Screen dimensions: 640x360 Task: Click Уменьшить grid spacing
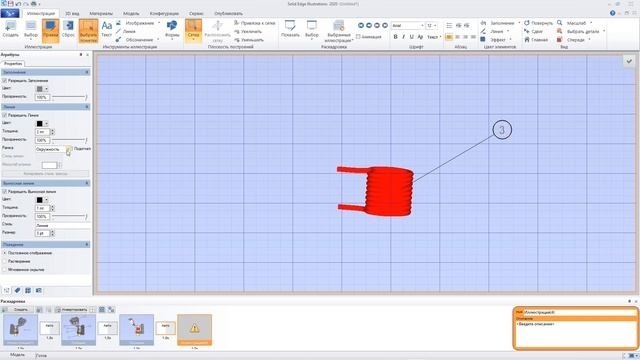pyautogui.click(x=249, y=40)
